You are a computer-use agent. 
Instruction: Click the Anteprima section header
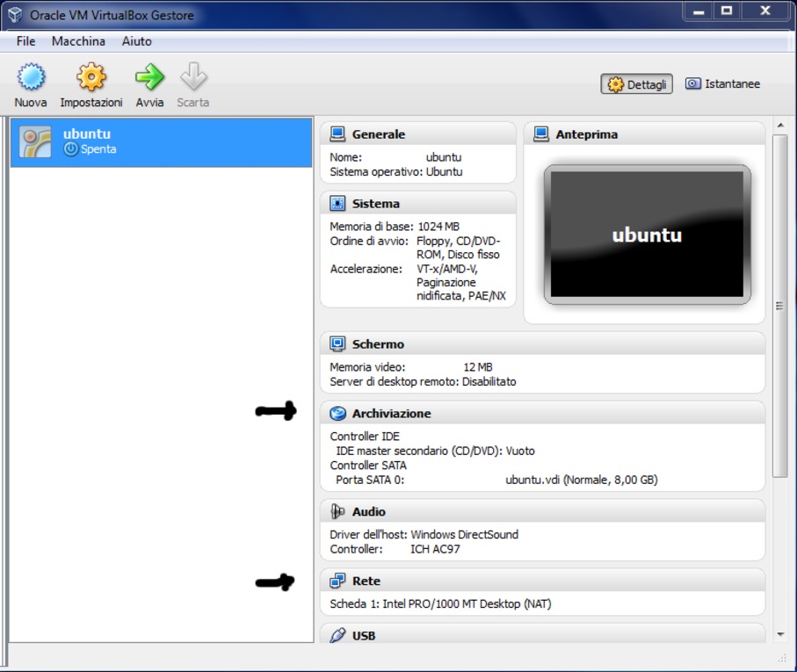click(x=586, y=134)
